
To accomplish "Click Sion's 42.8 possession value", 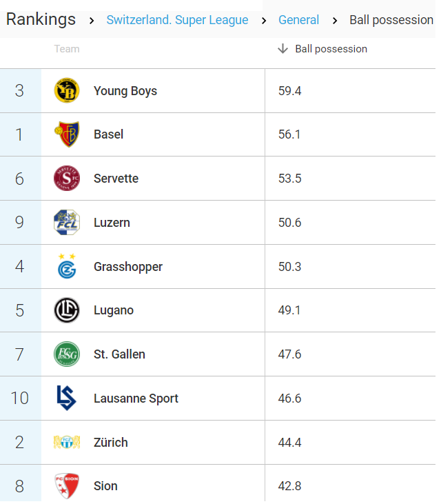I will click(x=289, y=486).
